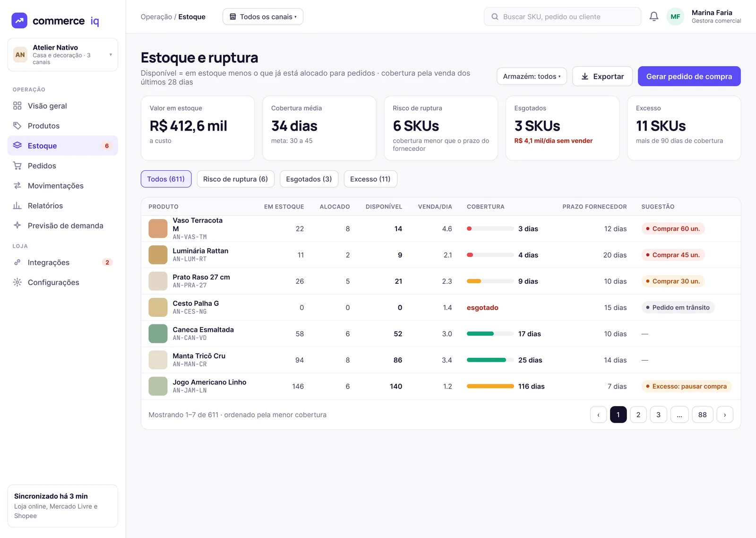Click the AN store avatar badge
Viewport: 756px width, 538px height.
[20, 55]
